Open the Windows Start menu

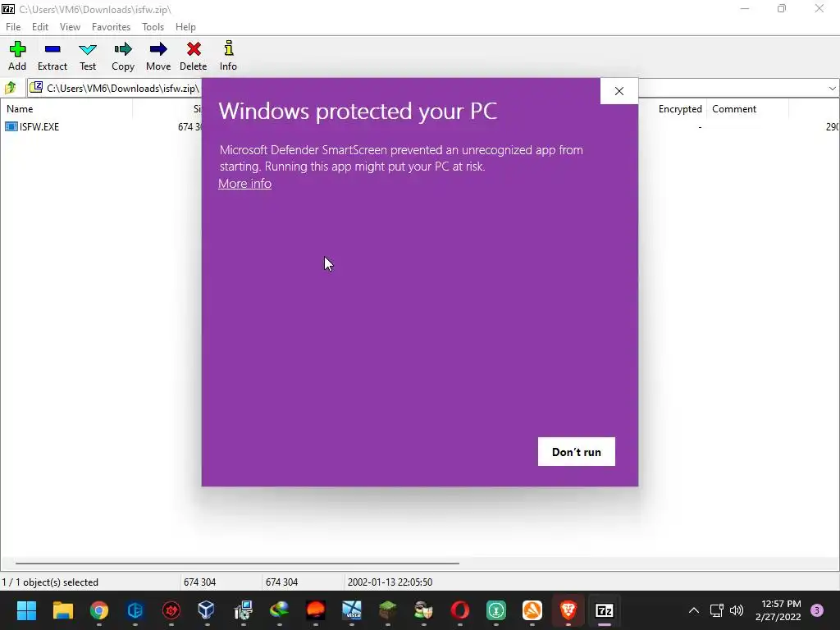pyautogui.click(x=26, y=610)
